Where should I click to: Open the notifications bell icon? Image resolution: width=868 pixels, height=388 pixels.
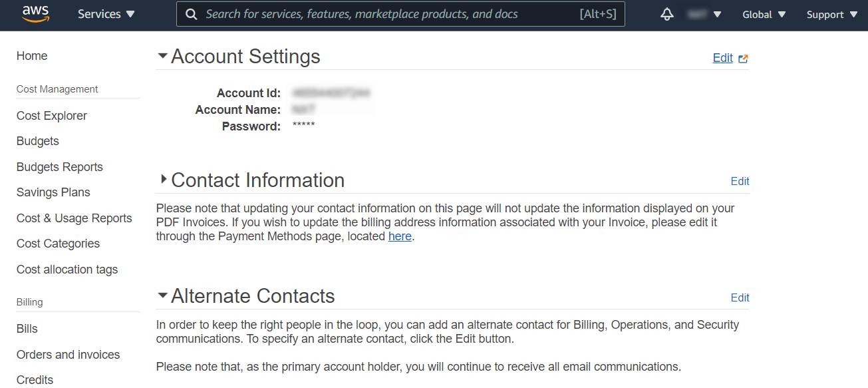coord(667,14)
